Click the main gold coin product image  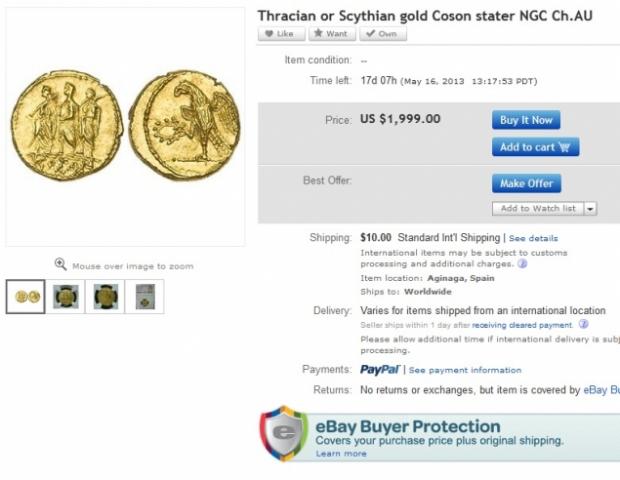click(x=125, y=127)
